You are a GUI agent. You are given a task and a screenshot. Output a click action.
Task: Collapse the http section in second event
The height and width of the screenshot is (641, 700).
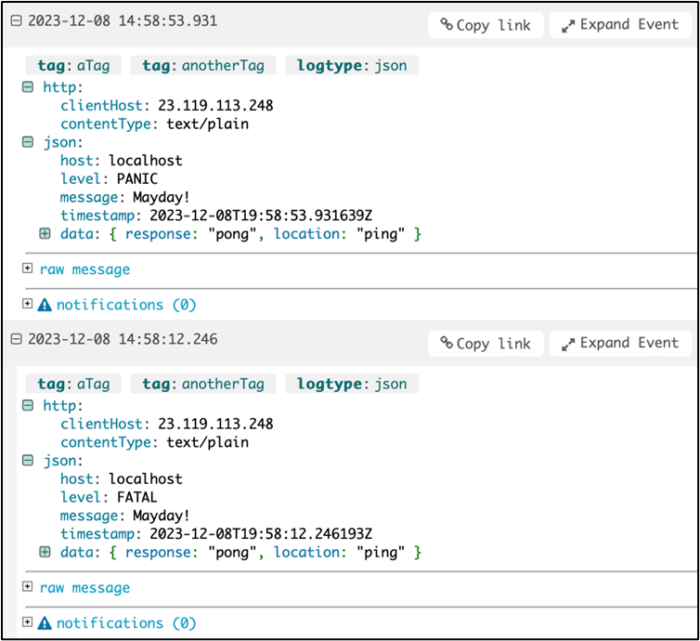coord(28,405)
